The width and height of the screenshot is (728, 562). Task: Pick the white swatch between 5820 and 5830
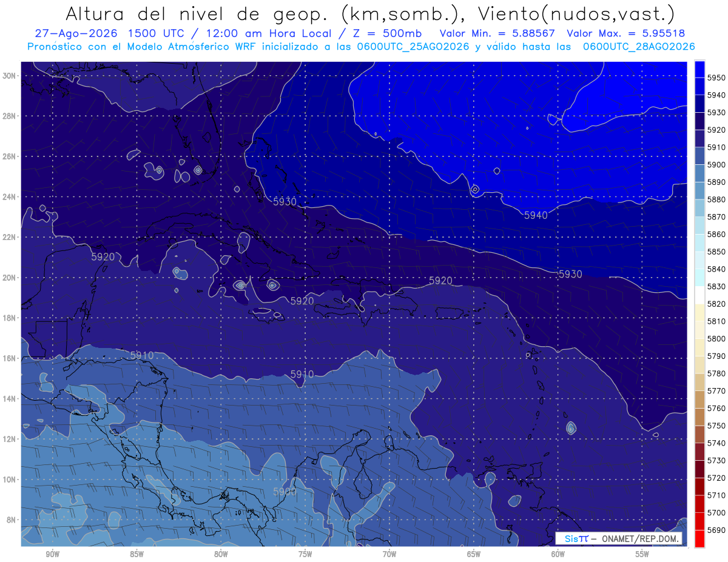tap(699, 295)
